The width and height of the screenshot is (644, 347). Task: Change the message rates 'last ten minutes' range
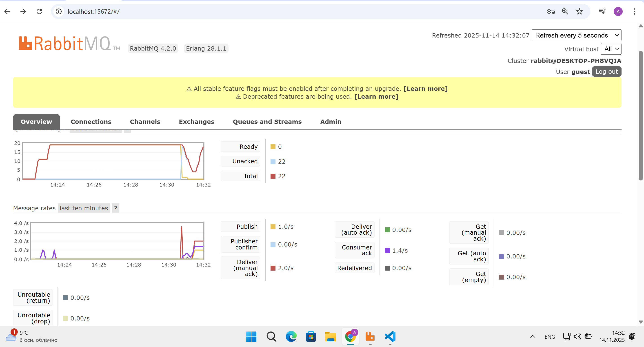(x=84, y=208)
